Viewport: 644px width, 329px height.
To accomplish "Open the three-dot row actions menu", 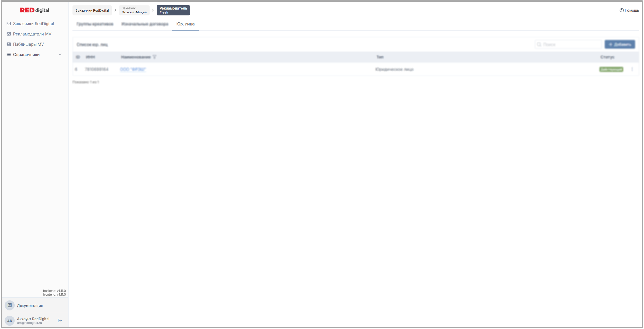I will (632, 69).
